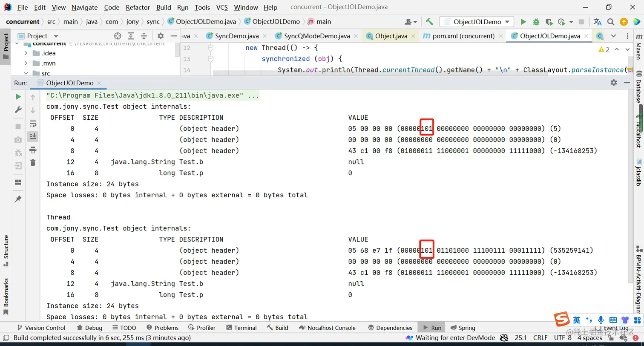Screen dimensions: 644x346
Task: Toggle soft-wrap in the Run console
Action: (x=33, y=124)
